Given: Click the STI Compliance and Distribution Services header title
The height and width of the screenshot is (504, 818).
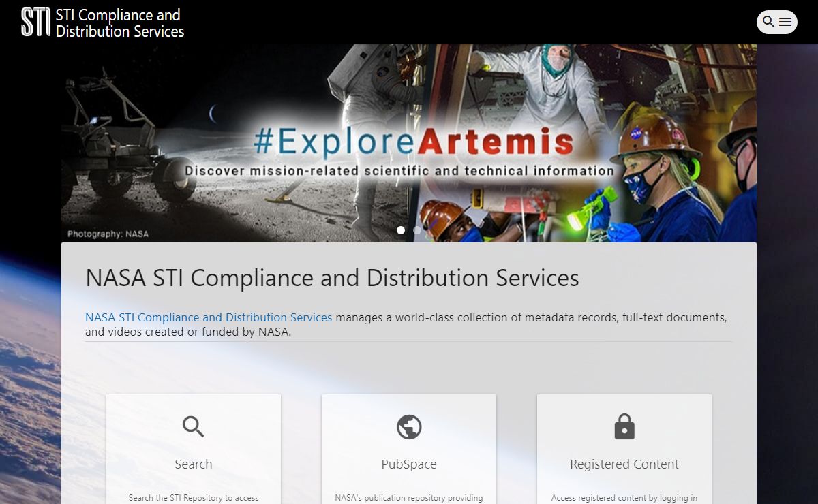Looking at the screenshot, I should (120, 23).
